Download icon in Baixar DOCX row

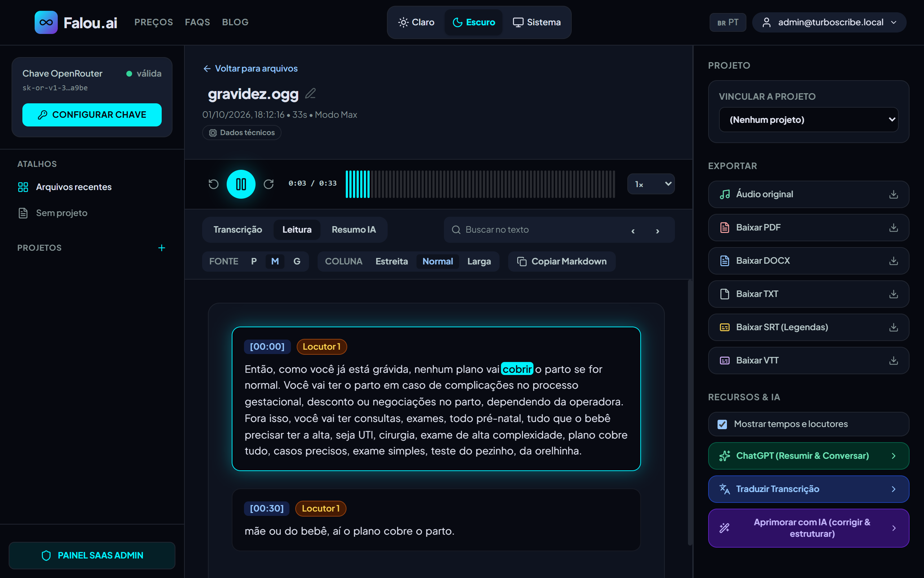893,261
